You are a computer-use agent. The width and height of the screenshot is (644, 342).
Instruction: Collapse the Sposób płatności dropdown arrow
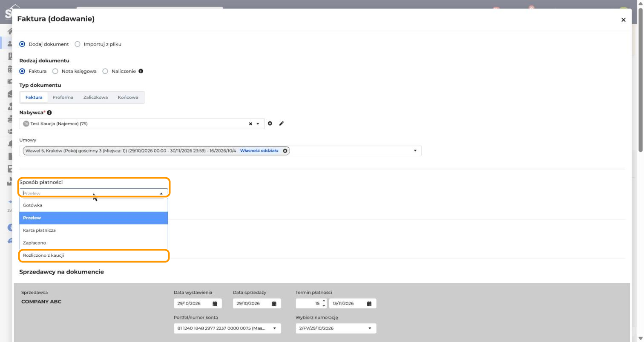tap(161, 193)
